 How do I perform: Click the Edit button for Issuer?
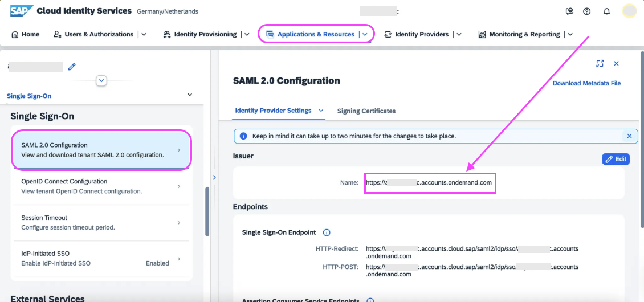(616, 159)
